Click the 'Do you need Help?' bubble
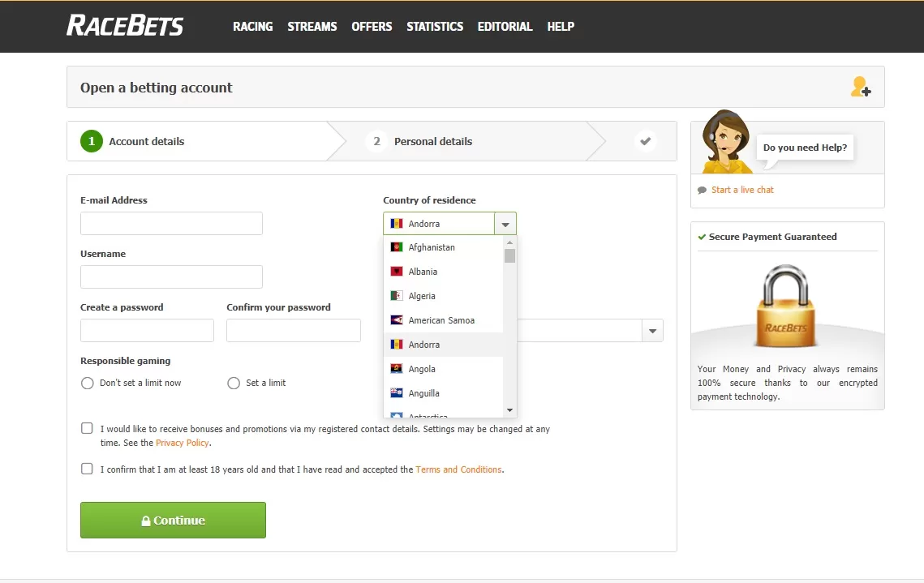This screenshot has width=924, height=583. tap(805, 148)
